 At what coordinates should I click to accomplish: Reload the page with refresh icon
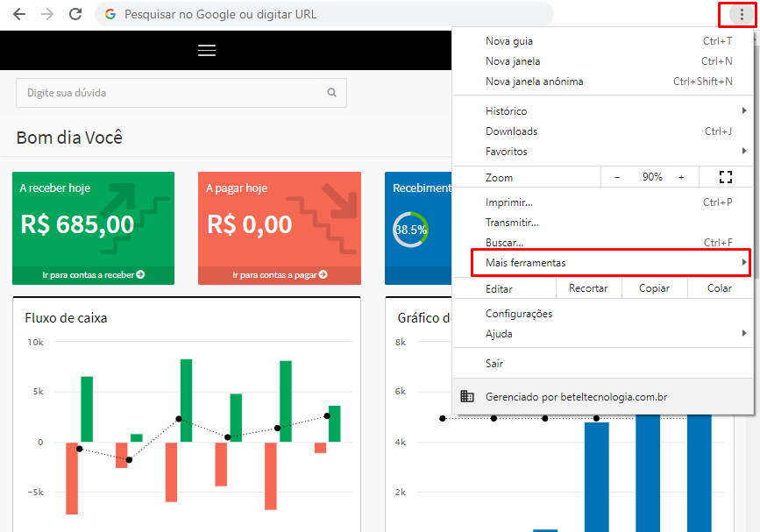pyautogui.click(x=75, y=15)
